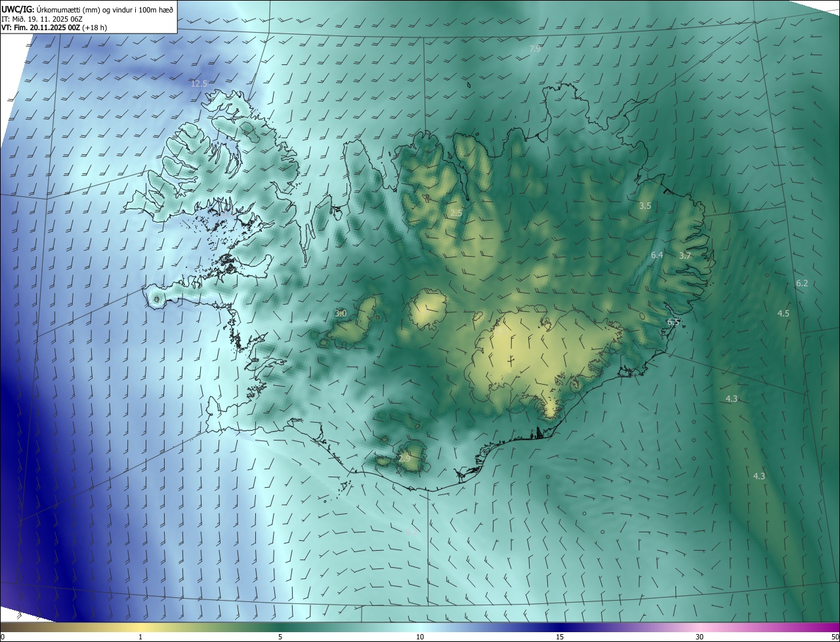Click the 'UWC/IG: Úrkomumætti (mm)' title line

[87, 9]
